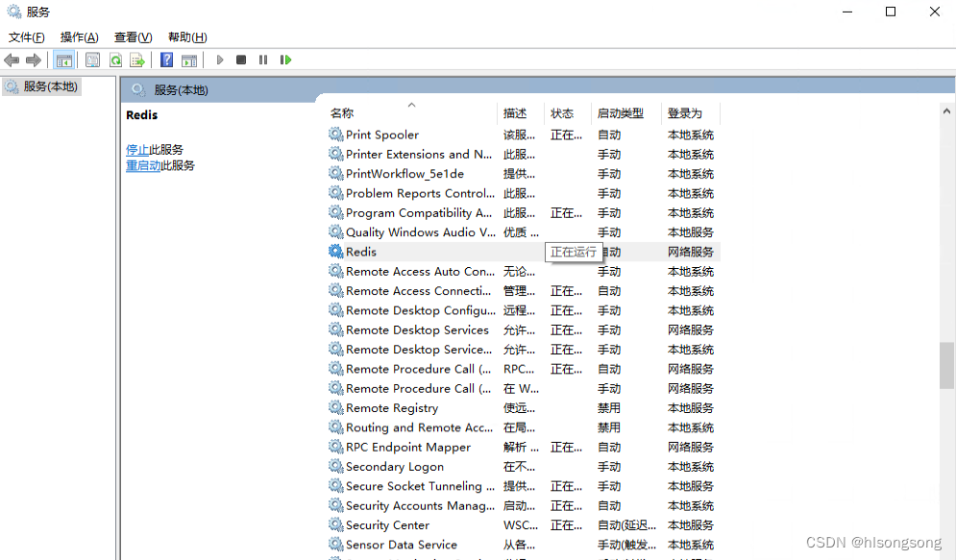
Task: Click the scrollbar up arrow
Action: 946,110
